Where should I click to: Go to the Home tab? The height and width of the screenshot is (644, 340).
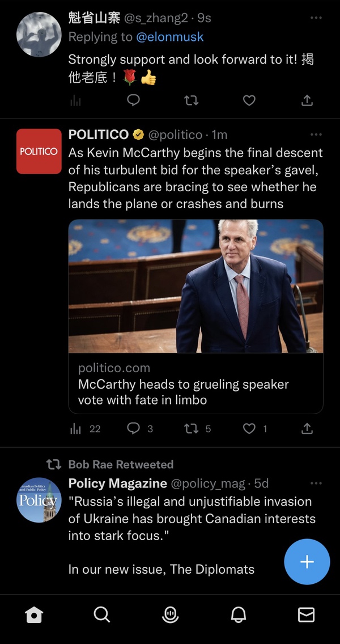34,615
